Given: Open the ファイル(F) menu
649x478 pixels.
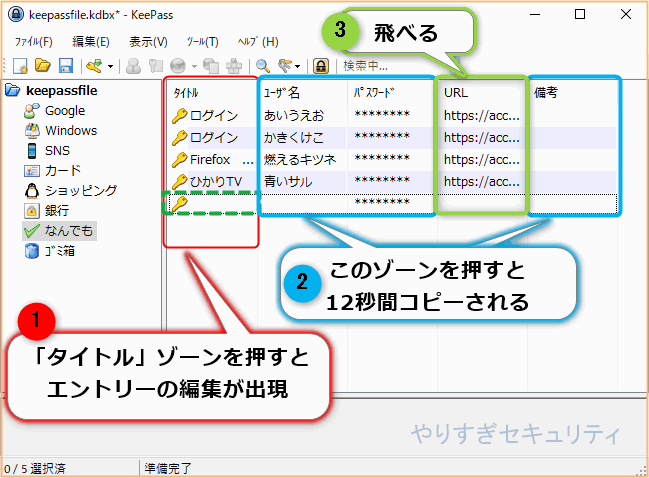Looking at the screenshot, I should coord(34,42).
